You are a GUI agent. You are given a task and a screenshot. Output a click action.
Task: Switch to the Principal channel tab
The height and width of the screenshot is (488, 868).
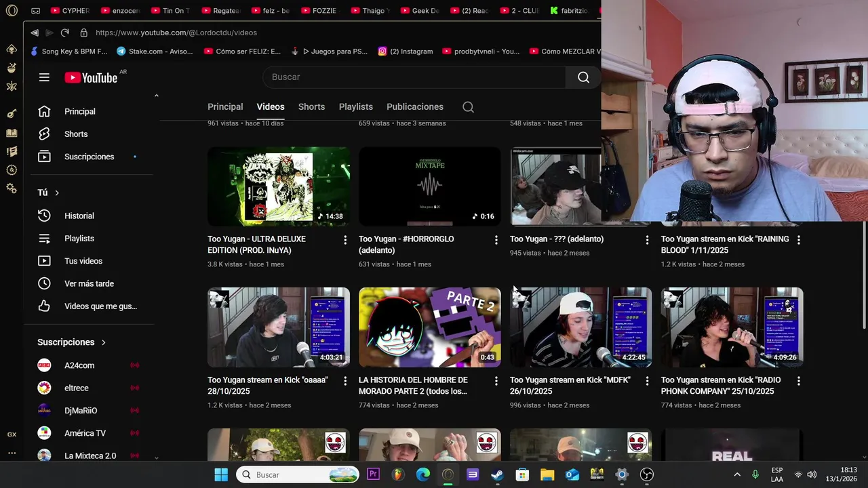point(225,107)
